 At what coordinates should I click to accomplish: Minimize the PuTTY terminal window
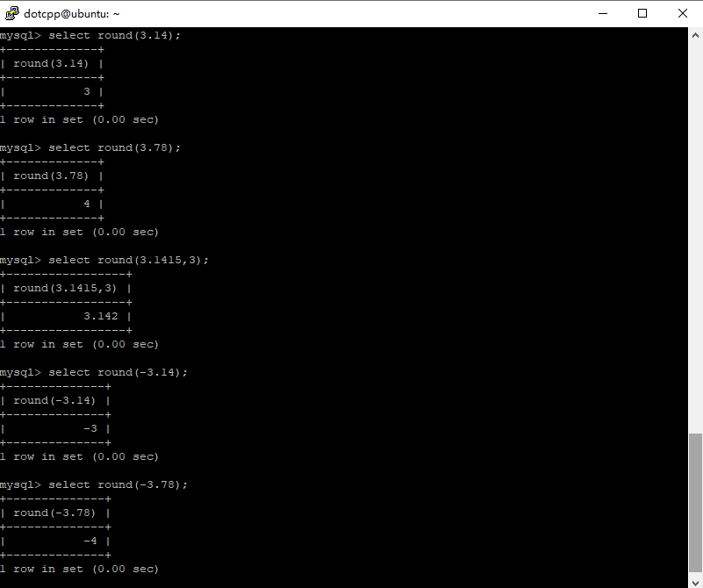602,13
